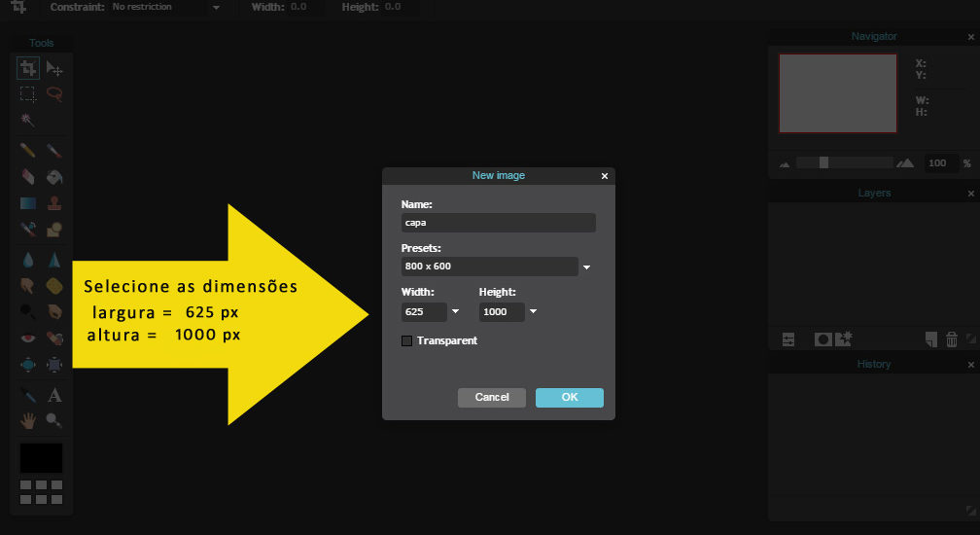Select the Marquee selection tool
The width and height of the screenshot is (980, 535).
tap(28, 94)
